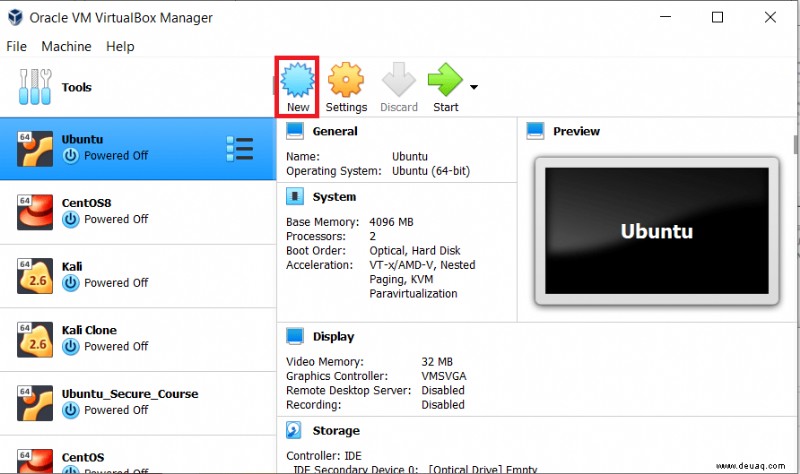Open the Help menu
The image size is (800, 474).
coord(120,46)
